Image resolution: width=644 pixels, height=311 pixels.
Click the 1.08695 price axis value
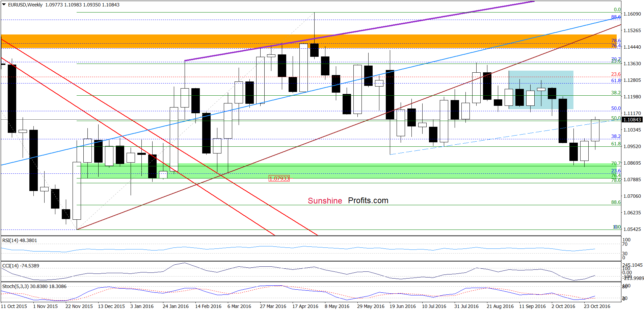pos(632,163)
